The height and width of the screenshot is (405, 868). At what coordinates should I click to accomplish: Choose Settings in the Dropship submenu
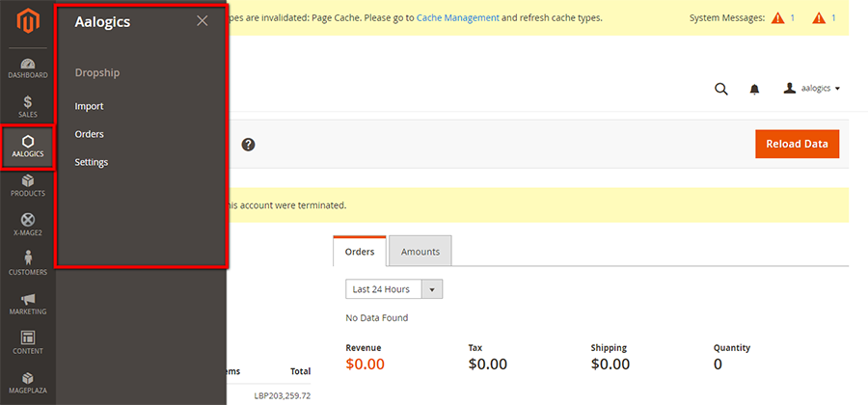click(92, 163)
